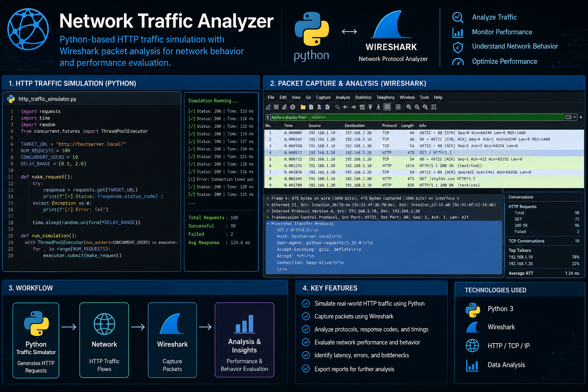Sort packets by the Time column
Image resolution: width=588 pixels, height=392 pixels.
[x=288, y=126]
